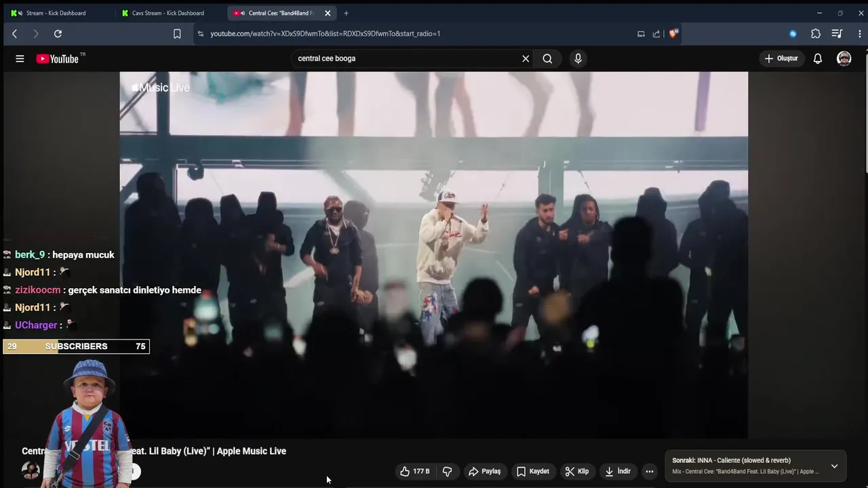Open Brave Shields lion icon
868x488 pixels.
[x=673, y=34]
